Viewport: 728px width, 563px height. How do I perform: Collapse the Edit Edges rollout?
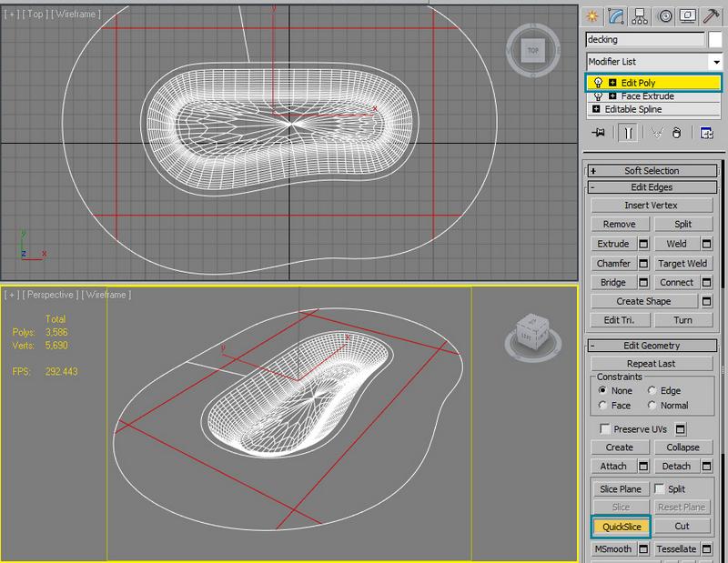click(652, 187)
